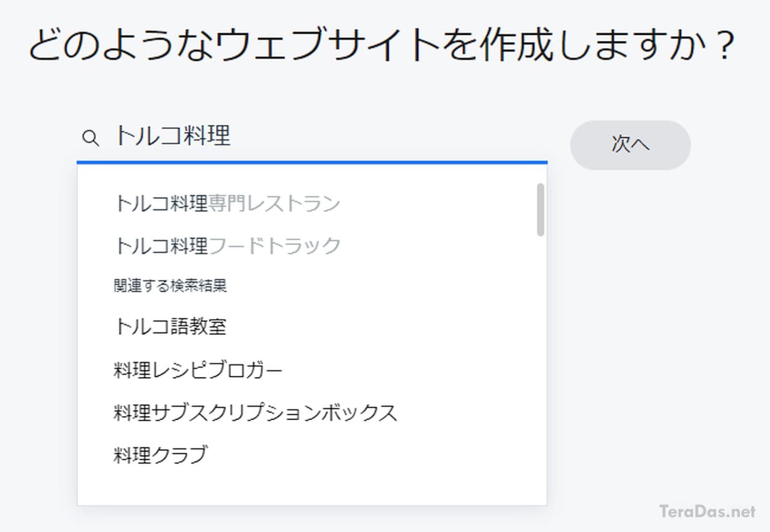Click the 関連する検索結果 section label

170,286
